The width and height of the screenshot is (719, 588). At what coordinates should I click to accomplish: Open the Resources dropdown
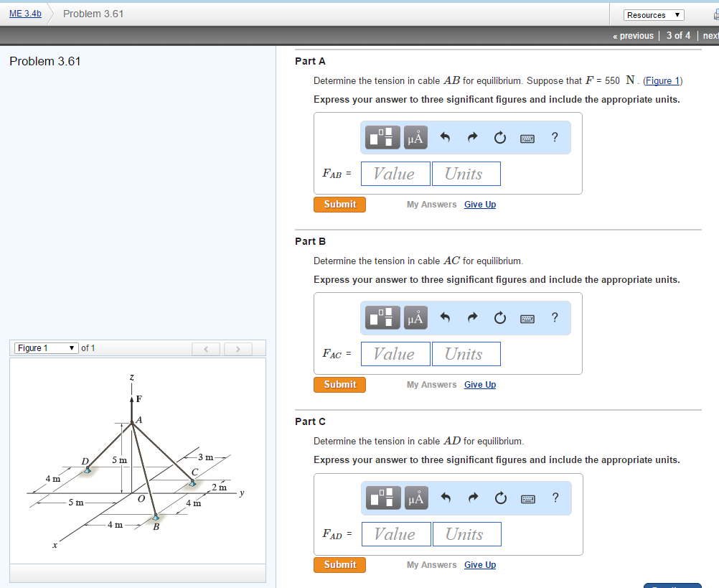(653, 14)
